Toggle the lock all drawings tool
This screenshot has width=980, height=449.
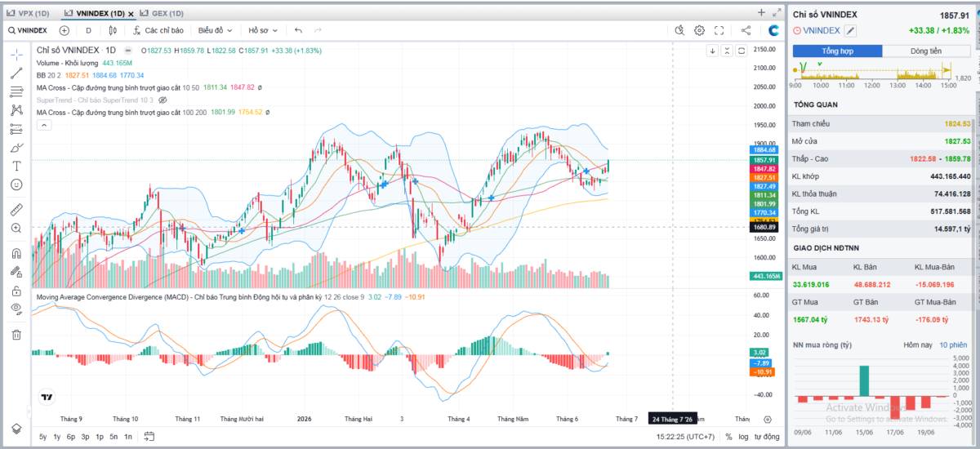pos(16,291)
